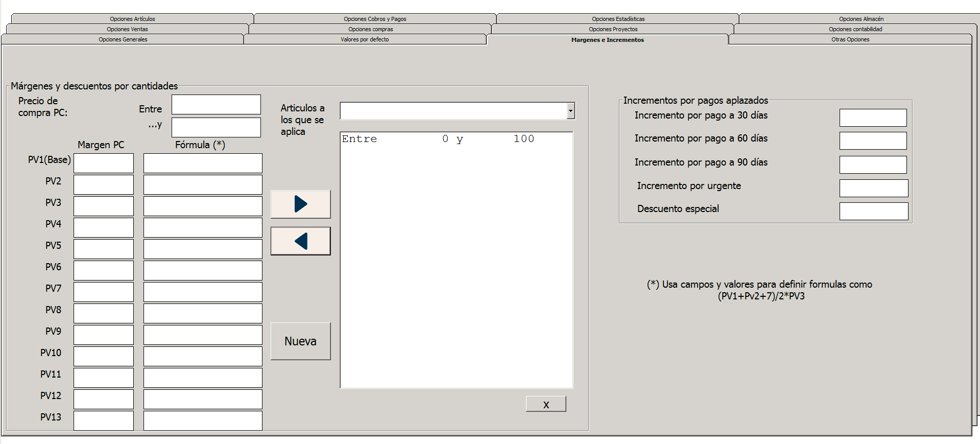The height and width of the screenshot is (444, 980).
Task: Click the Entre purchase price input field
Action: (216, 105)
